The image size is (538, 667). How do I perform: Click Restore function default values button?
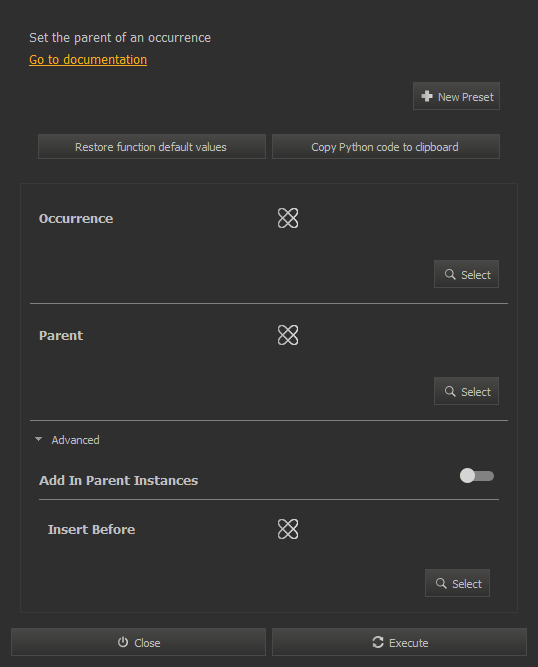[152, 147]
